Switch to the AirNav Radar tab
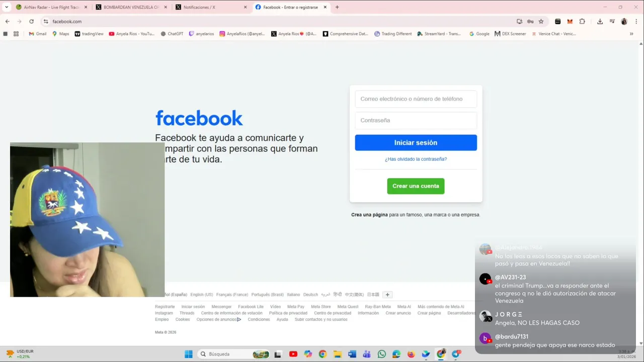 [x=51, y=7]
